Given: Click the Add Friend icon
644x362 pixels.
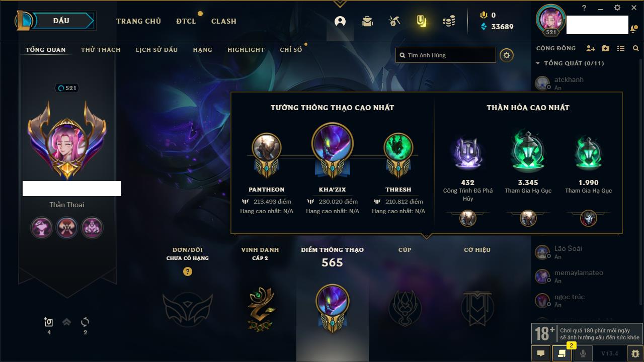Looking at the screenshot, I should pyautogui.click(x=591, y=48).
